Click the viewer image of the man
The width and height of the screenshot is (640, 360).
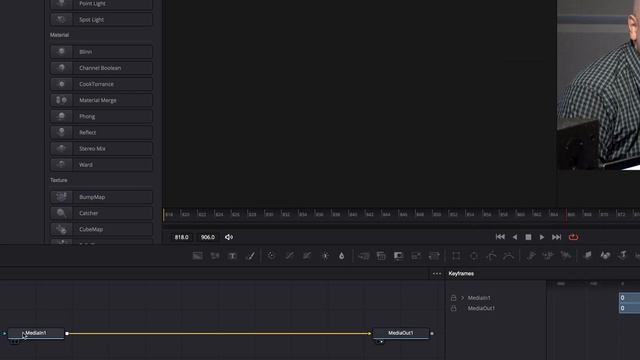click(x=598, y=85)
